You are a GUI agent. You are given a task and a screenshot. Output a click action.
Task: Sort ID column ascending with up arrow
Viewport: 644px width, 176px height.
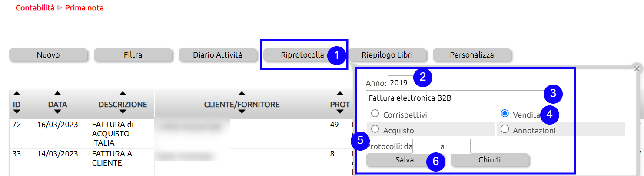tap(17, 94)
